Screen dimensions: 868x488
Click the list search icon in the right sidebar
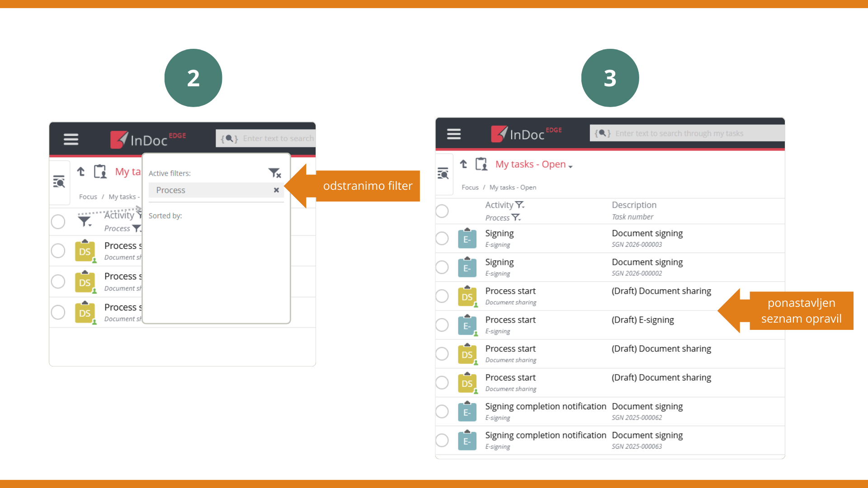443,173
